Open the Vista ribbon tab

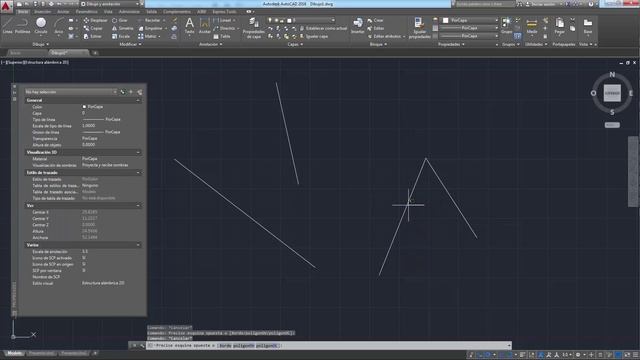(108, 12)
